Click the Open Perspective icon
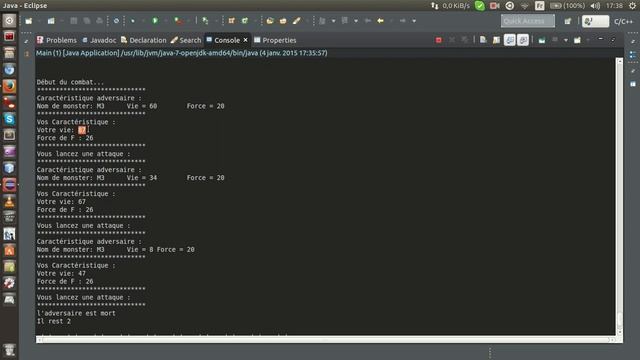Screen dimensions: 640x360 tap(568, 21)
